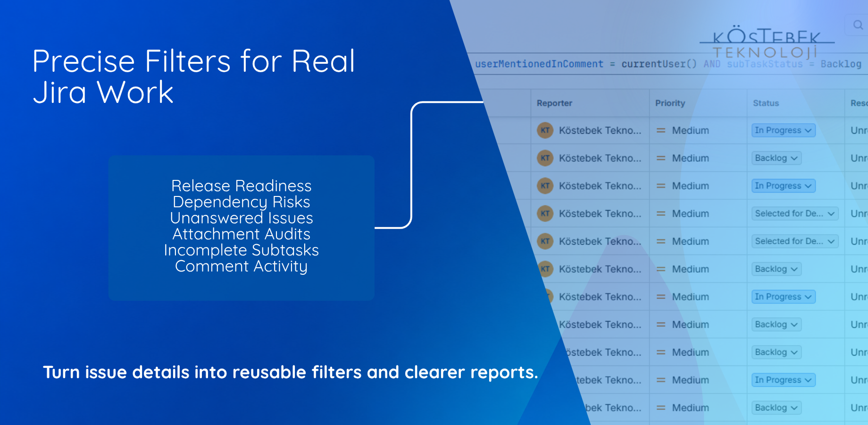Click the Medium priority icon in the first row
868x425 pixels.
click(x=661, y=130)
